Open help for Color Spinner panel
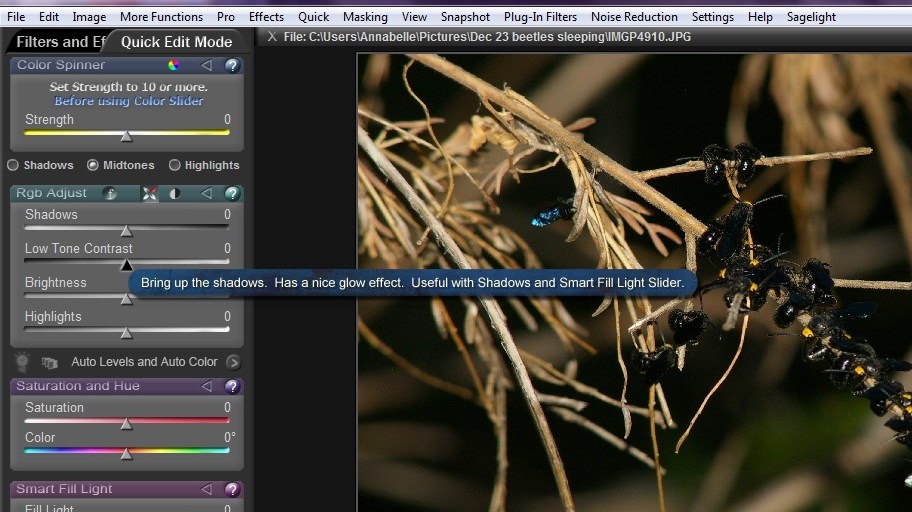The height and width of the screenshot is (512, 912). point(232,66)
